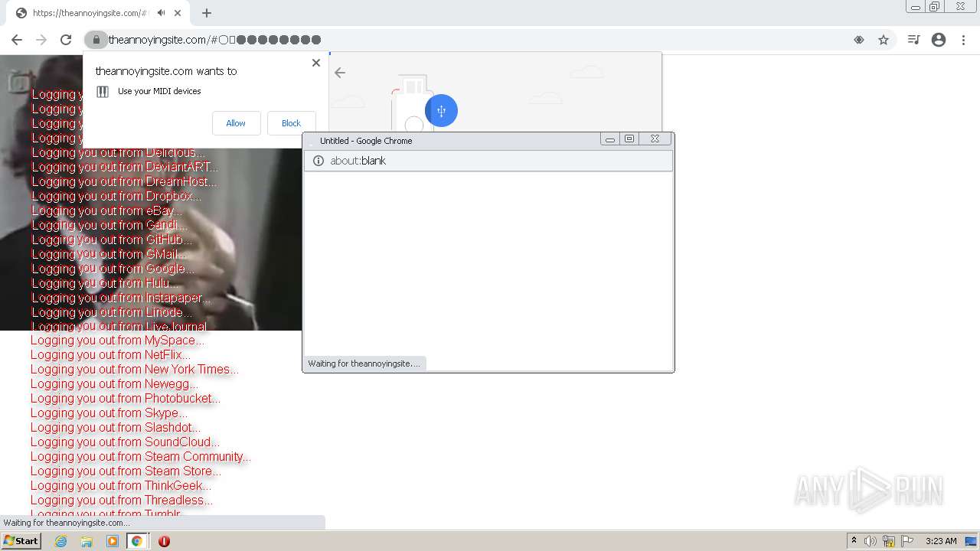Viewport: 980px width, 551px height.
Task: Click 'Logging you out from Dropbox...'
Action: [116, 196]
